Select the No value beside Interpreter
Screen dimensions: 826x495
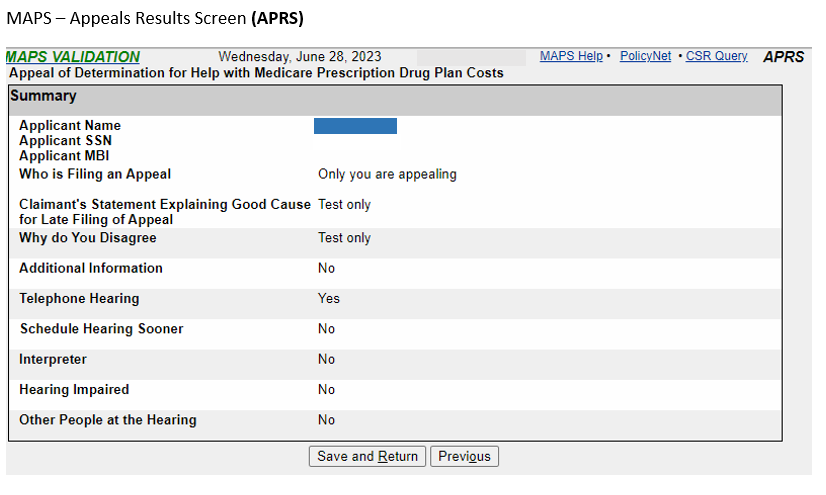click(x=326, y=359)
